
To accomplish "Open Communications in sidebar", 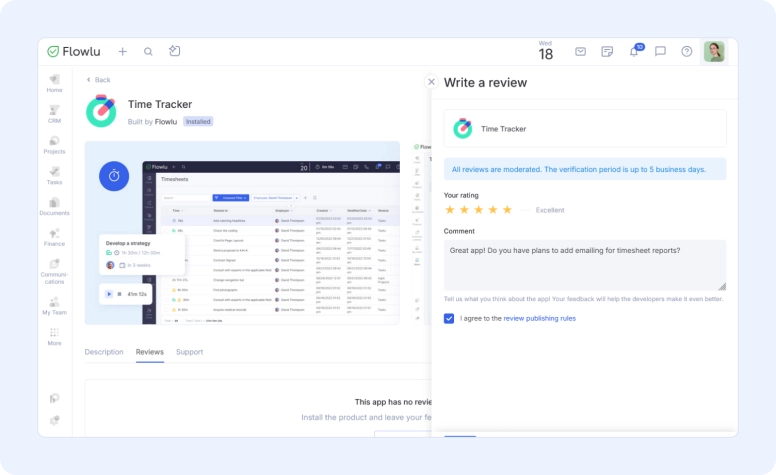I will click(54, 271).
